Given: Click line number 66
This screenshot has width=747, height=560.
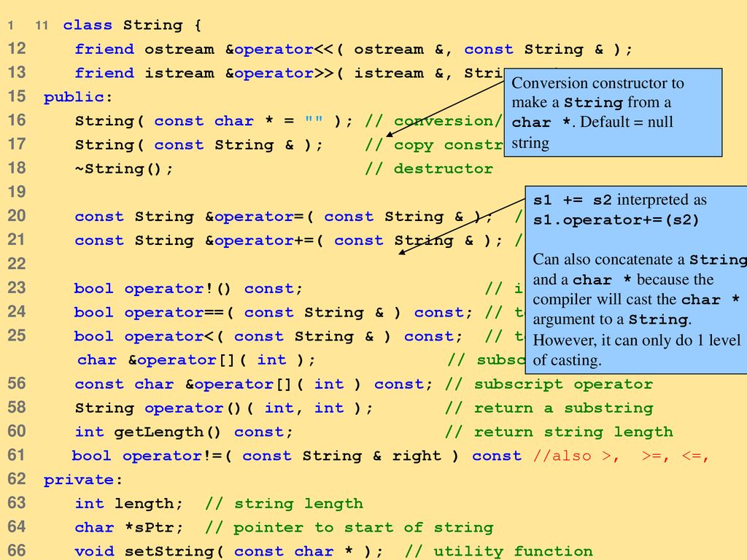Looking at the screenshot, I should [17, 550].
